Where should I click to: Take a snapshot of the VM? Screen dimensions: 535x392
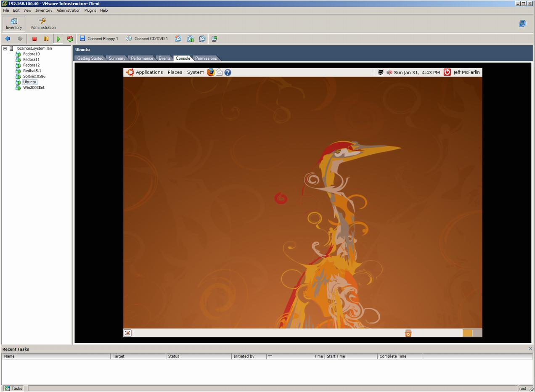(x=178, y=39)
